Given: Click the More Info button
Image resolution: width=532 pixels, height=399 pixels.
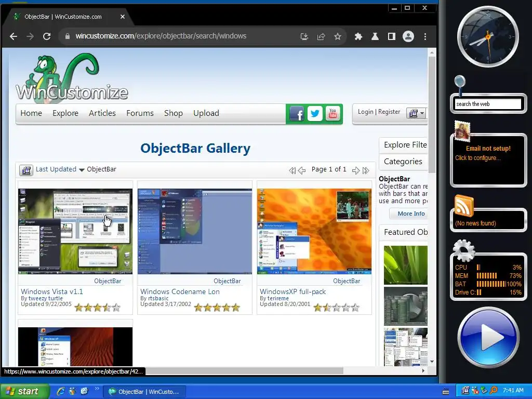Looking at the screenshot, I should coord(409,214).
